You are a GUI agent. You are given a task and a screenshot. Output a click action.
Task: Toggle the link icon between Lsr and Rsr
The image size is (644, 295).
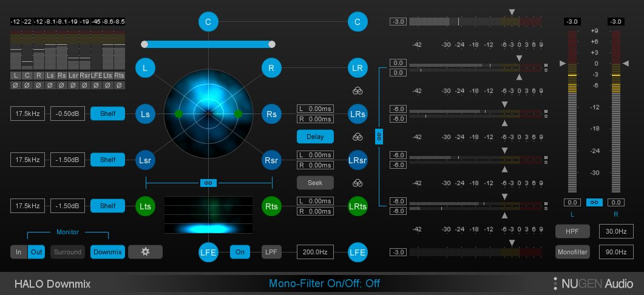pyautogui.click(x=208, y=183)
